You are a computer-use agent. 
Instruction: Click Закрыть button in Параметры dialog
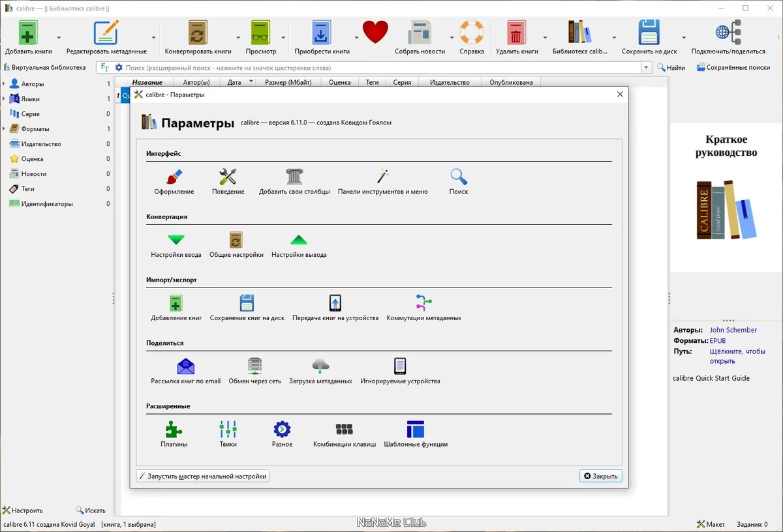point(600,476)
